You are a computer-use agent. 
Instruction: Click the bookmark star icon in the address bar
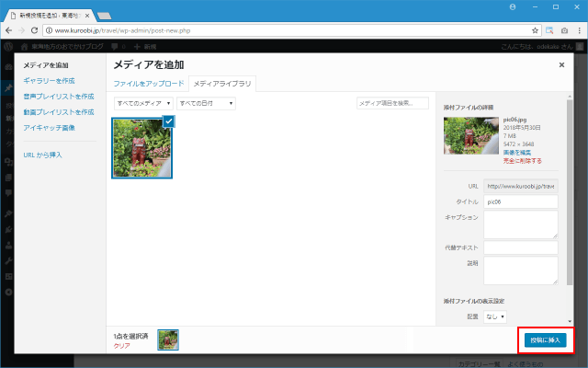tap(537, 29)
